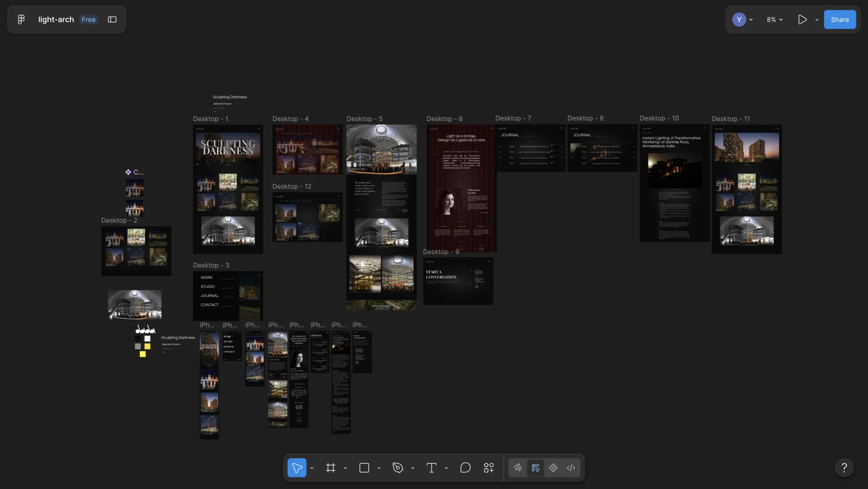Image resolution: width=868 pixels, height=489 pixels.
Task: Click the Share button
Action: 840,20
